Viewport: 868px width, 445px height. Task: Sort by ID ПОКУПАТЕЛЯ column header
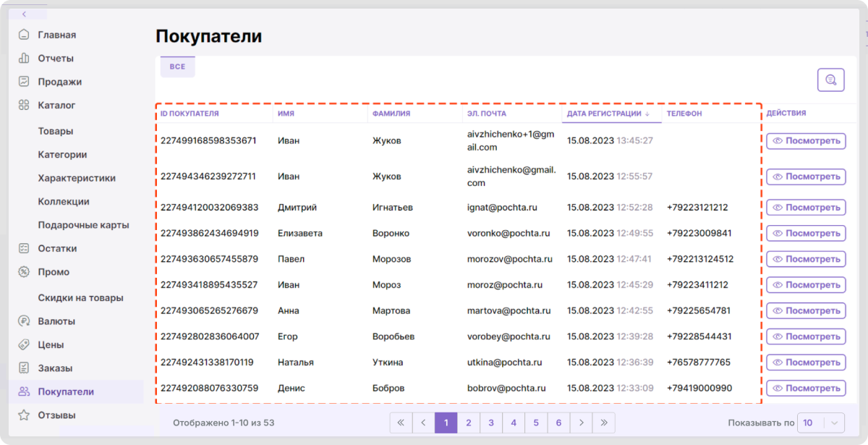(x=190, y=114)
